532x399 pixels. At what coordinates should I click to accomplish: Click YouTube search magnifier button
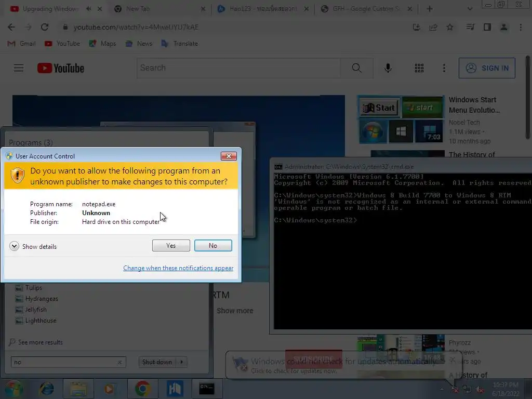tap(356, 68)
